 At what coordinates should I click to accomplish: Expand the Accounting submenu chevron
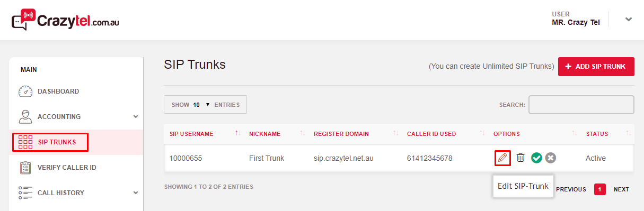click(x=136, y=117)
